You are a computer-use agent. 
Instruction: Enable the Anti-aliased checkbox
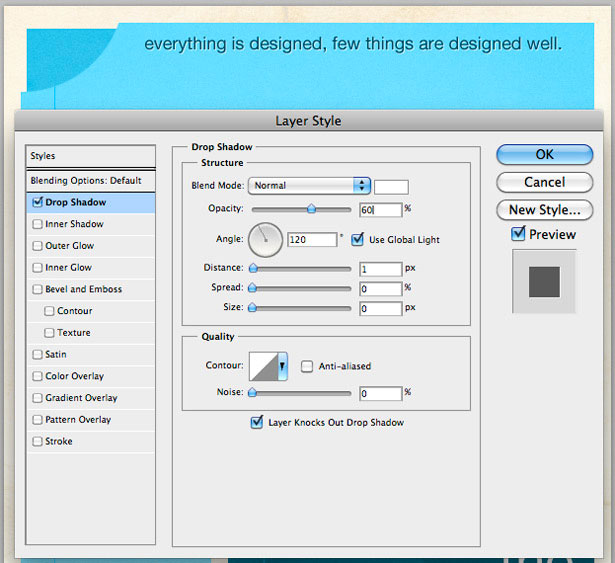tap(307, 366)
